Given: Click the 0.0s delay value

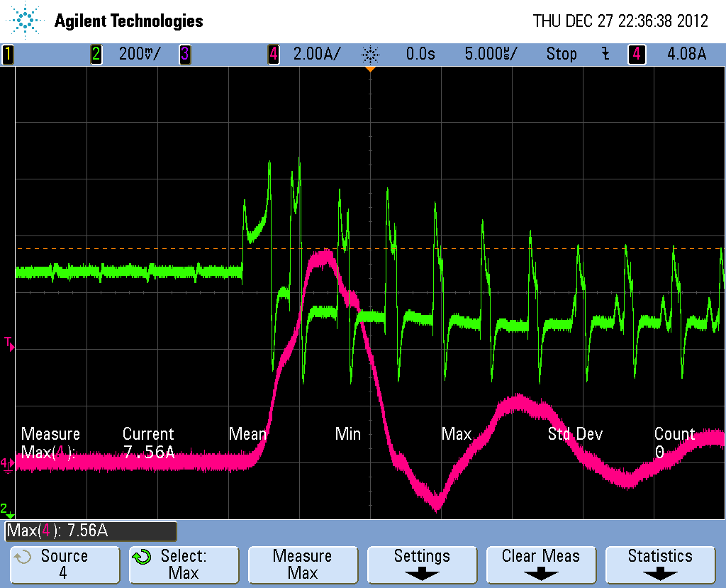Looking at the screenshot, I should (420, 54).
